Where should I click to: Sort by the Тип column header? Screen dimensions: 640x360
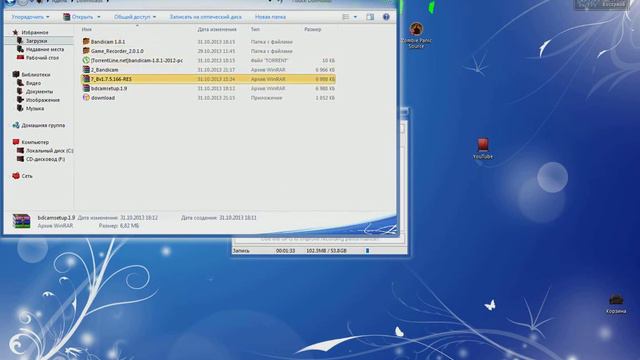point(255,29)
